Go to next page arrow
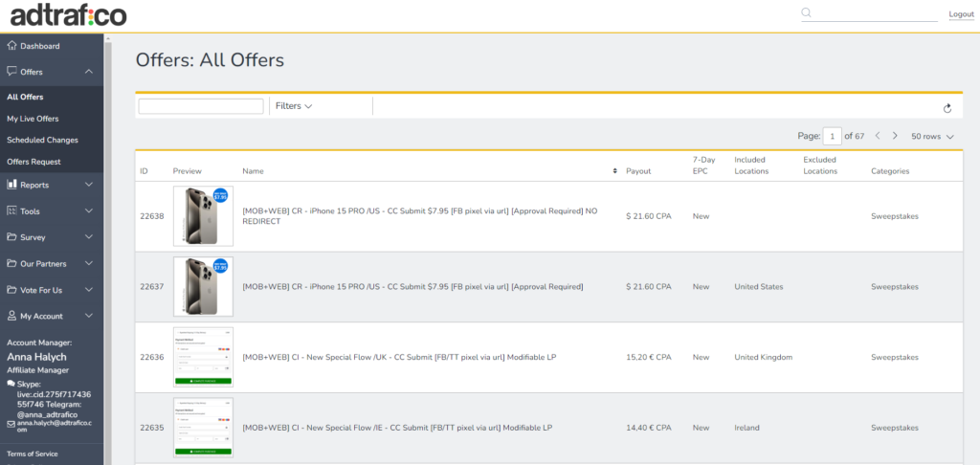This screenshot has width=980, height=465. pyautogui.click(x=895, y=136)
